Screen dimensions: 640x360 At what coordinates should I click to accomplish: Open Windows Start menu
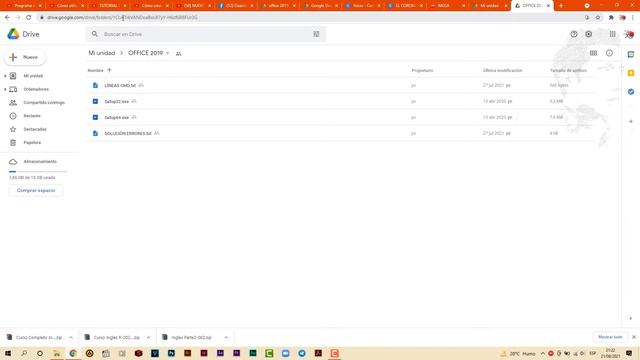click(x=8, y=353)
